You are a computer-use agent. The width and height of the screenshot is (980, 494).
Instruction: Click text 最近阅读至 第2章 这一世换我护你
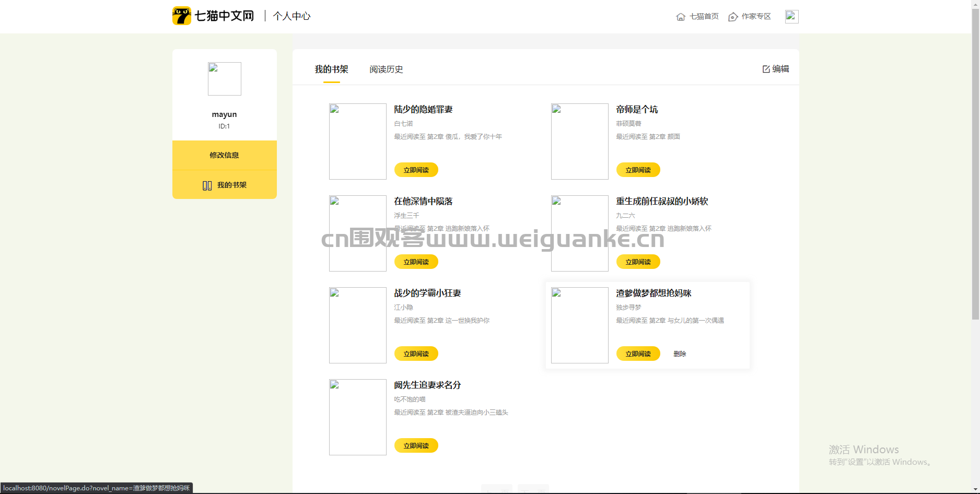(x=441, y=321)
